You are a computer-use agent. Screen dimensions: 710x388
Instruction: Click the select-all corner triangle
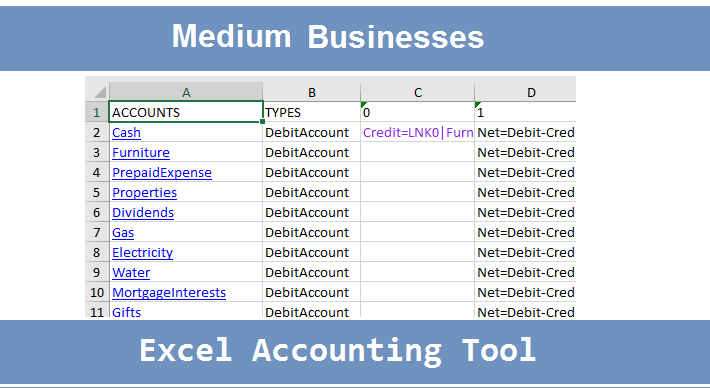(x=100, y=92)
